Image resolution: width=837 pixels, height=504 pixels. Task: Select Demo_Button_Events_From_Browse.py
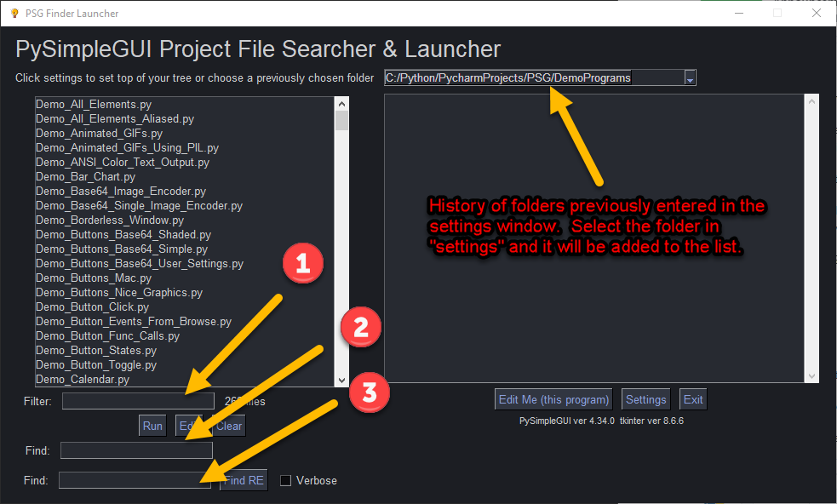(134, 320)
